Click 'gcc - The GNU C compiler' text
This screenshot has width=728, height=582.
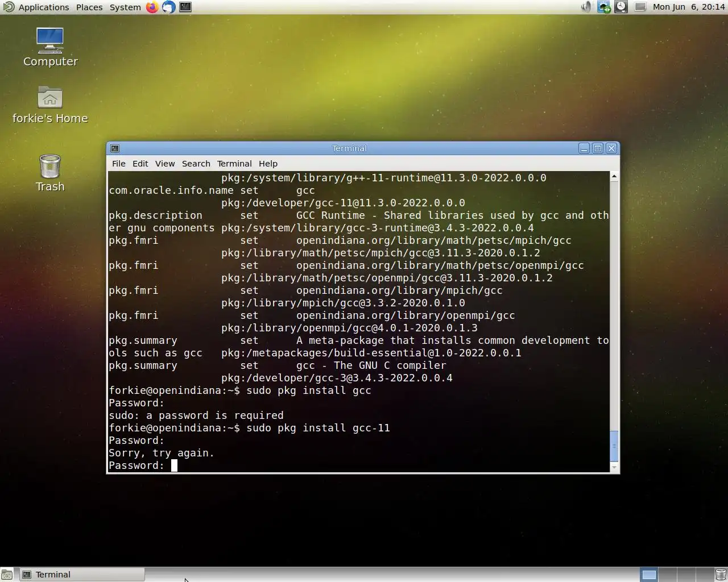(x=371, y=365)
